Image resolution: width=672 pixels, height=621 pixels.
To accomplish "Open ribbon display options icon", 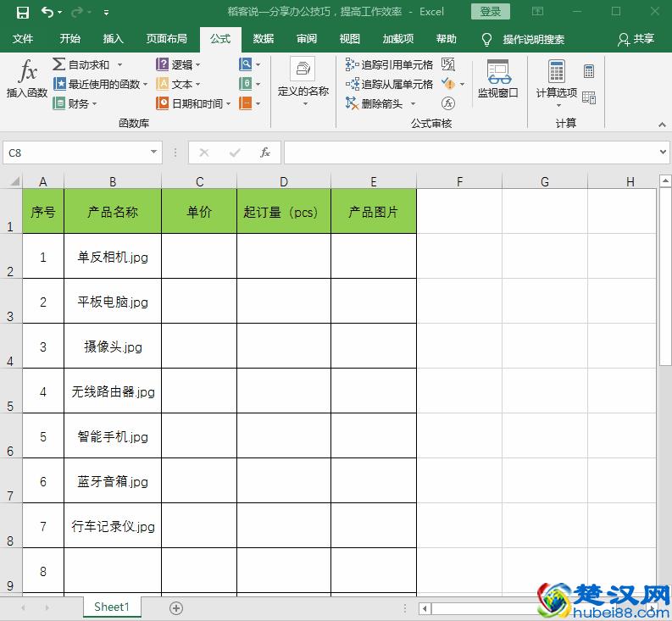I will [x=537, y=12].
